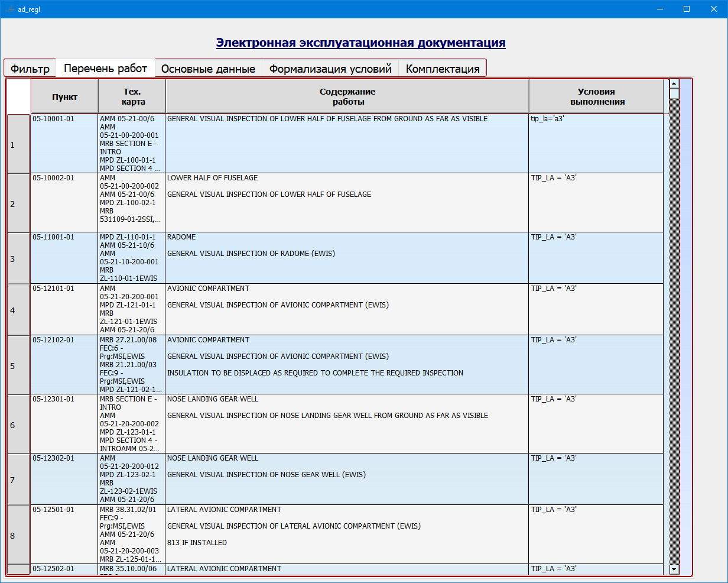Click the scrollbar up arrow
This screenshot has width=728, height=583.
tap(674, 84)
